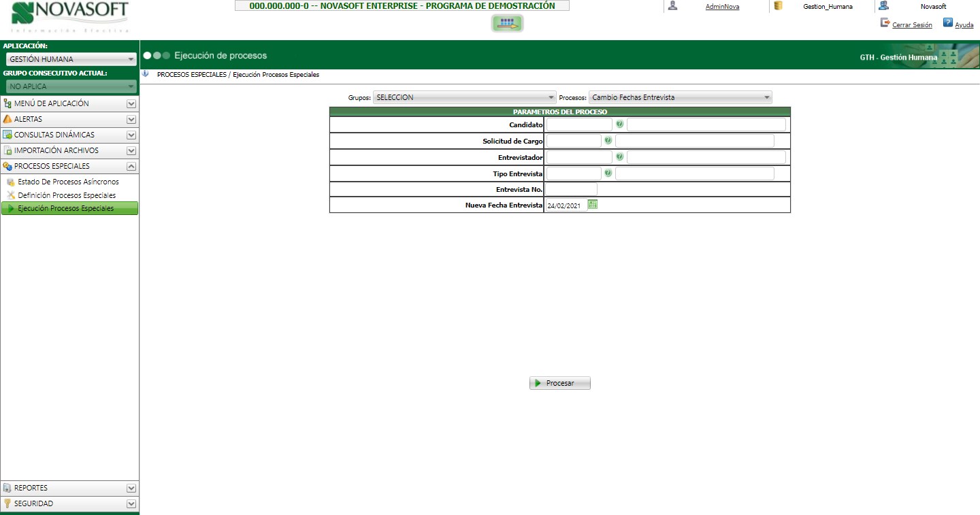Click the Nueva Fecha Entrevista date field

tap(566, 205)
